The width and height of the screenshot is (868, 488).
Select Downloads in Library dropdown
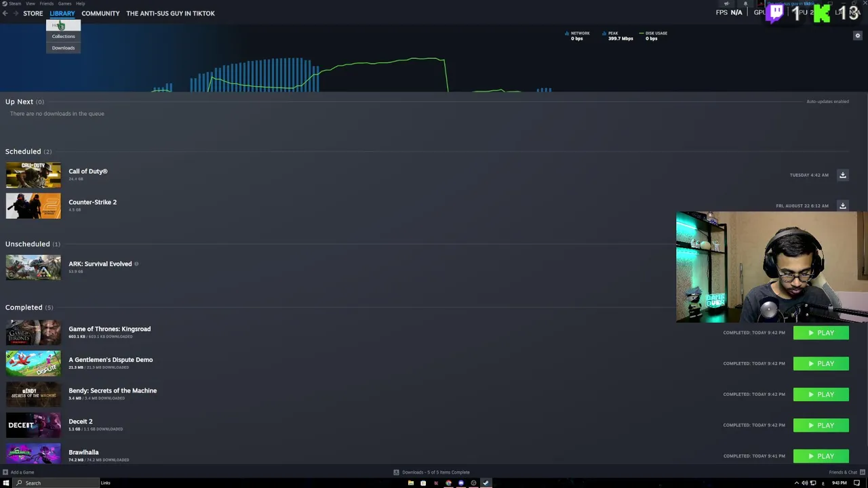[63, 48]
